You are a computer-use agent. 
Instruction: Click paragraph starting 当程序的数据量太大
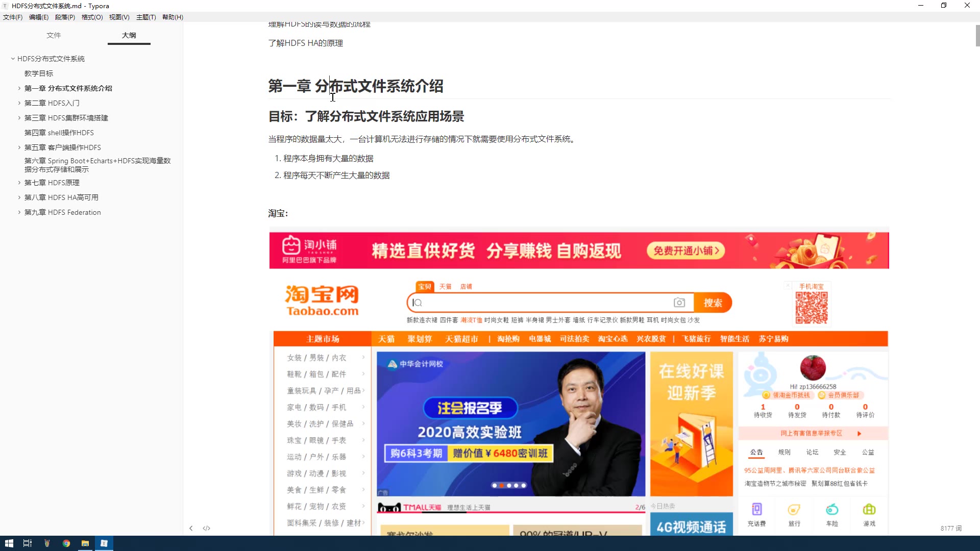(423, 139)
